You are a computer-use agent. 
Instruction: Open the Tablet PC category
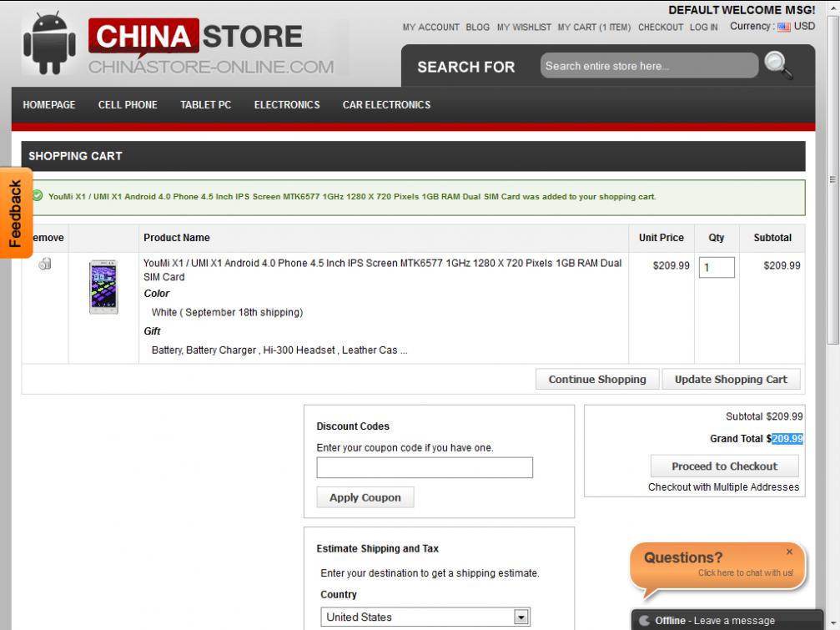point(206,105)
